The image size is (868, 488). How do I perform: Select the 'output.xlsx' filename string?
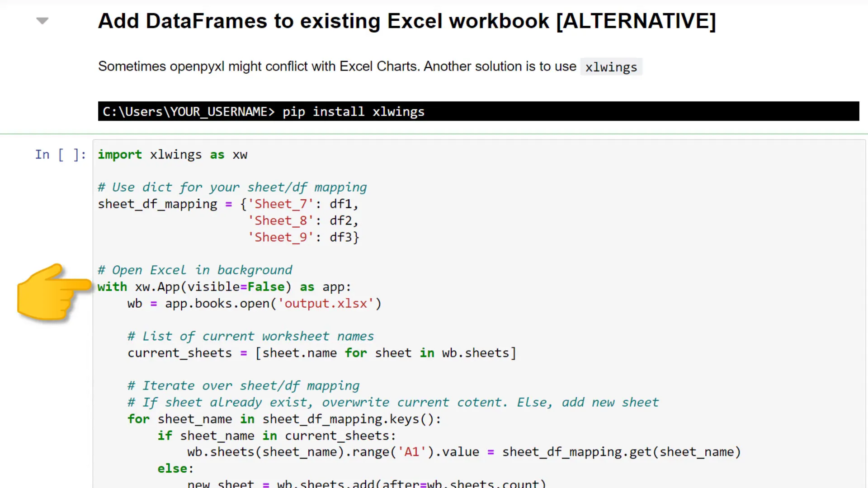pos(326,303)
